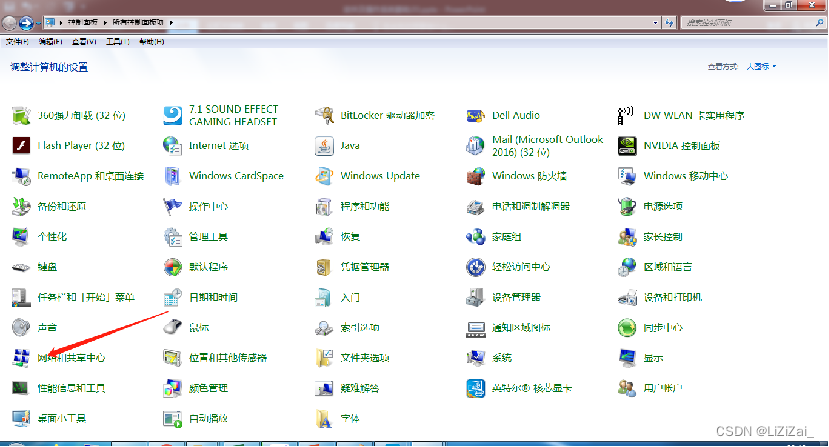Open 7.1 SOUND EFFECT GAMING HEADSET icon

tap(172, 115)
